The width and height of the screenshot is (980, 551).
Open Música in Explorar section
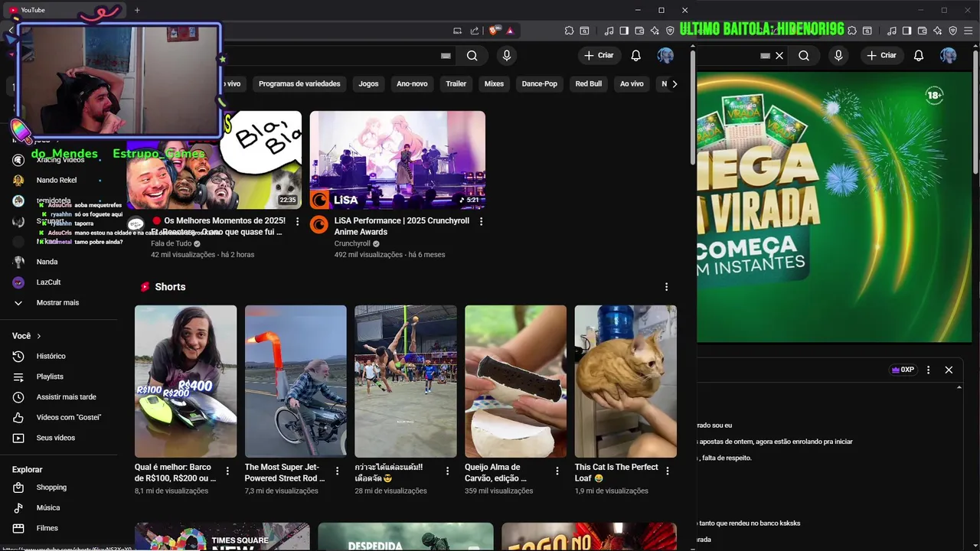point(47,507)
